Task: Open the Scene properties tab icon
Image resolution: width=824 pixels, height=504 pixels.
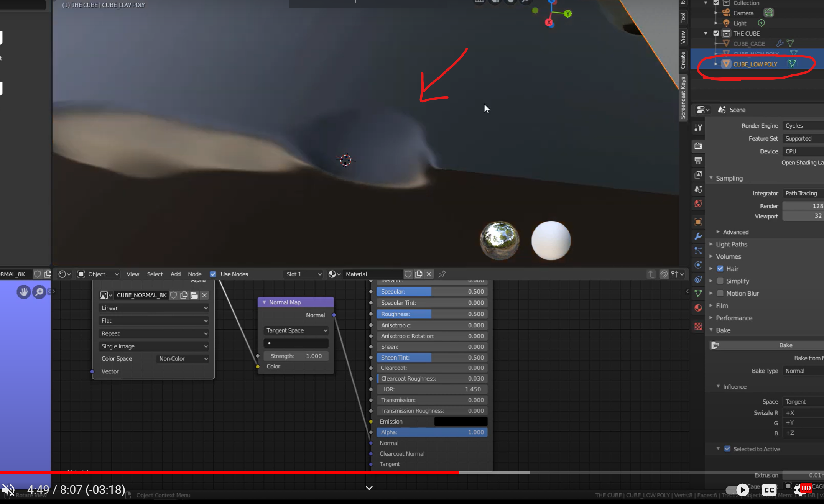Action: (x=698, y=189)
